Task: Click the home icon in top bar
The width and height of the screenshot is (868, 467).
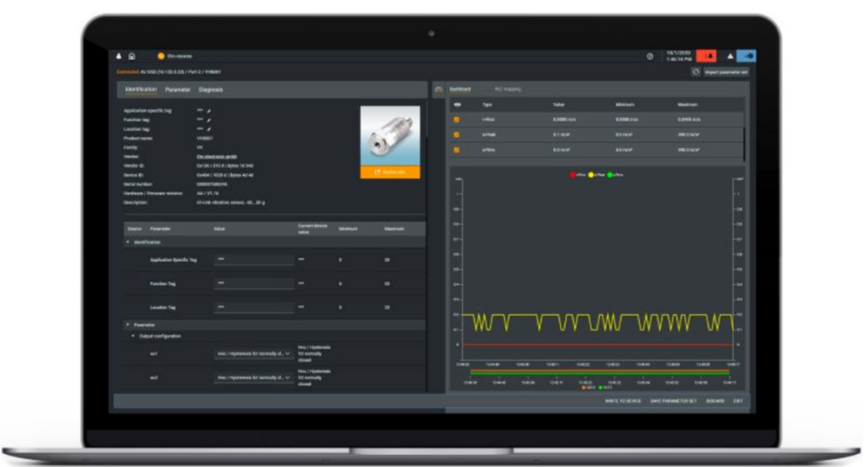Action: pyautogui.click(x=132, y=56)
